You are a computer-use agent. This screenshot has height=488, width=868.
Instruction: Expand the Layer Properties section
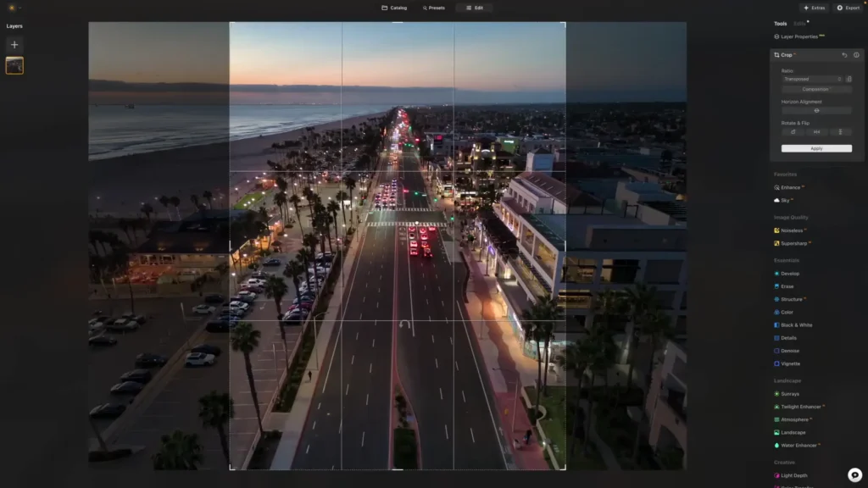point(802,36)
